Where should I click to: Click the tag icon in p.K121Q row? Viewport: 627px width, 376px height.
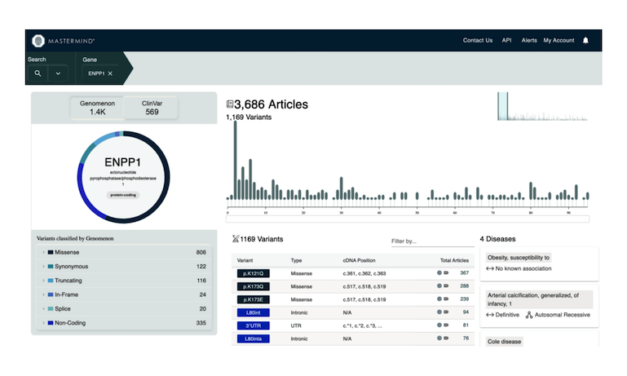pos(446,273)
